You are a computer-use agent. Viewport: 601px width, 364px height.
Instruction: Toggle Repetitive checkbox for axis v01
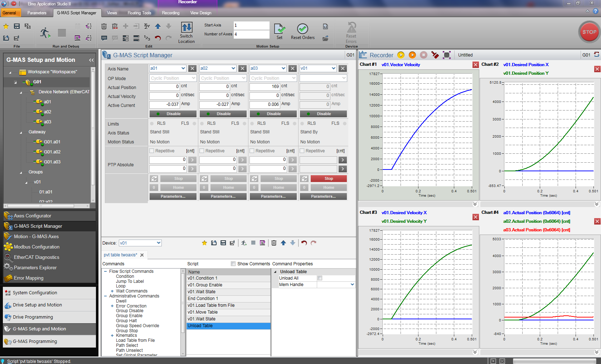[302, 151]
